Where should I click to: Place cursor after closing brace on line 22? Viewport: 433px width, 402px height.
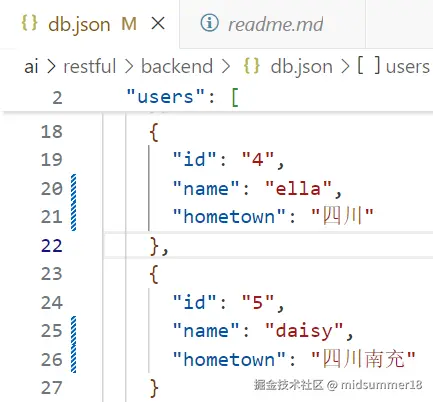pos(170,247)
